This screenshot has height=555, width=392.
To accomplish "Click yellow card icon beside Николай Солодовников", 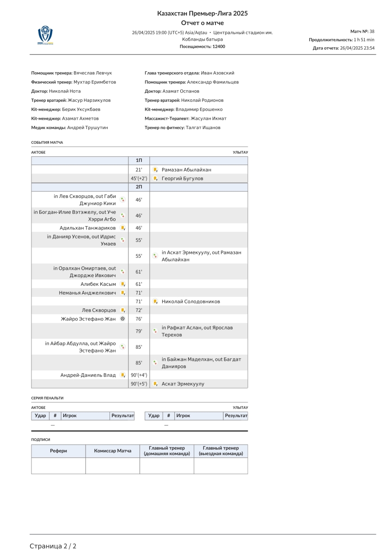I will coord(155,302).
